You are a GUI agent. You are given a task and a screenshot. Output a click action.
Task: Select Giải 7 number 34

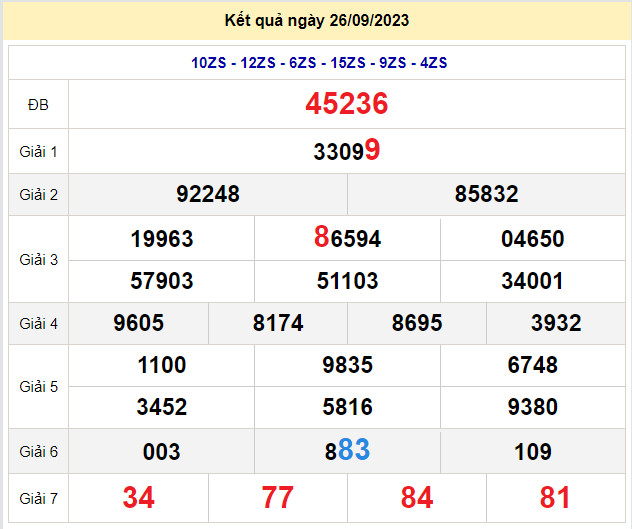(139, 498)
